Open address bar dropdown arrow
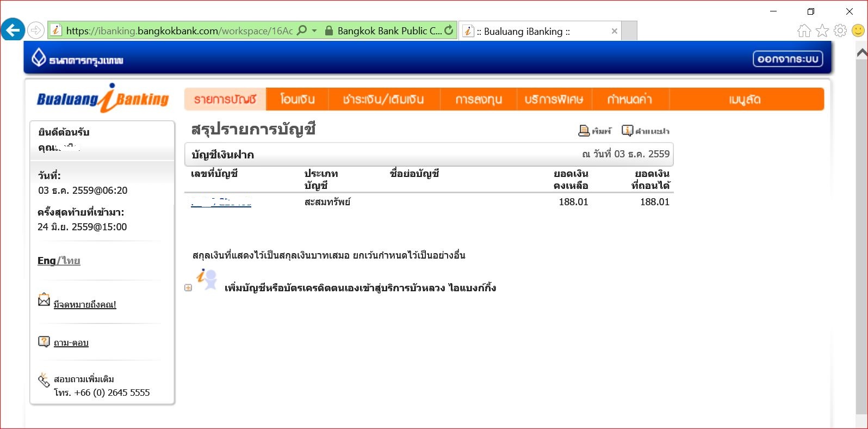Viewport: 868px width, 429px height. click(314, 30)
